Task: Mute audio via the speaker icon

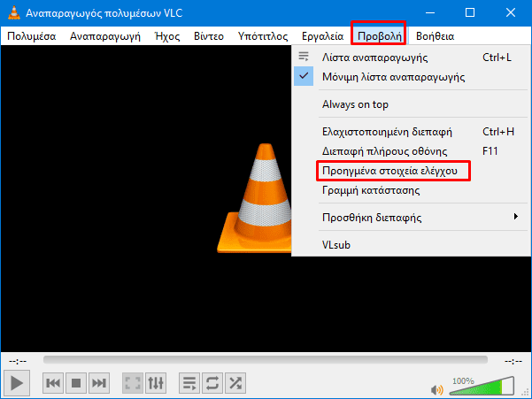Action: coord(437,390)
